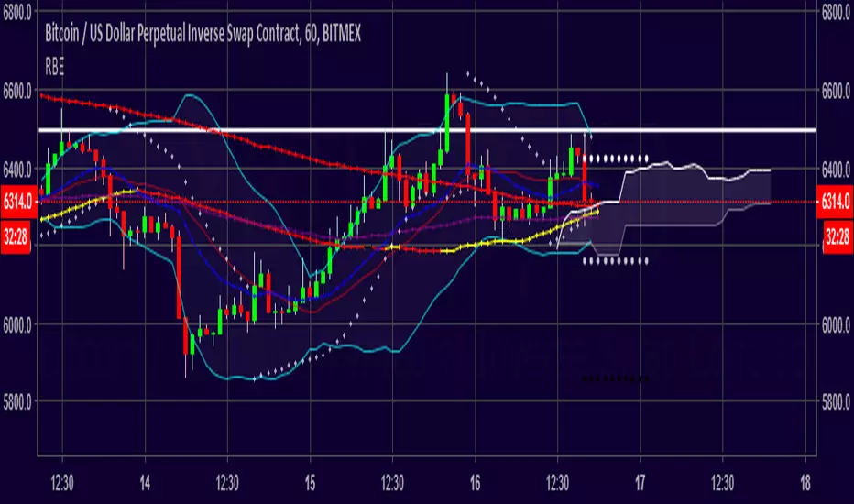Click the 15 date label on time axis
854x504 pixels.
pos(310,483)
